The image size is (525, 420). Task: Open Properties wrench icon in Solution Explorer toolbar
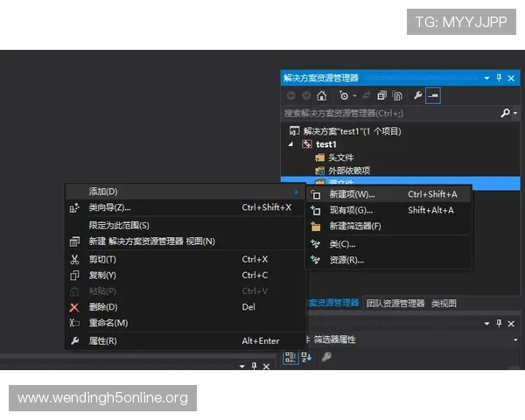click(x=417, y=95)
